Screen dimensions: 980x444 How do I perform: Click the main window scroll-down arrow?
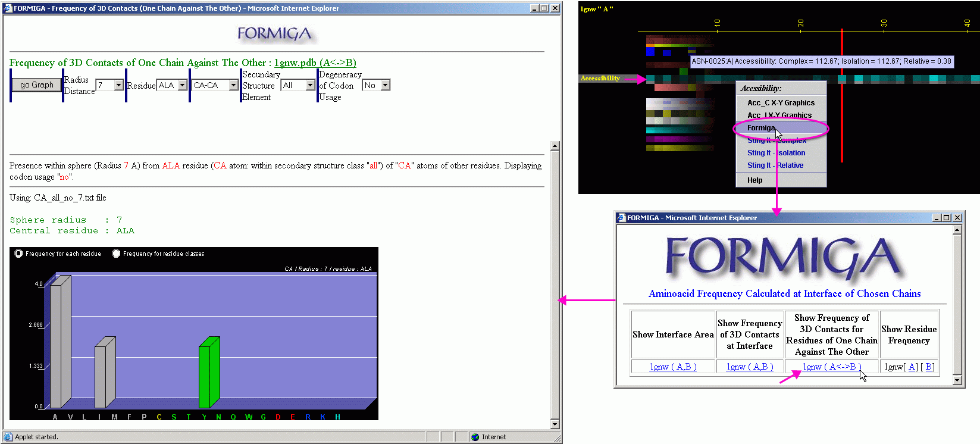click(555, 424)
